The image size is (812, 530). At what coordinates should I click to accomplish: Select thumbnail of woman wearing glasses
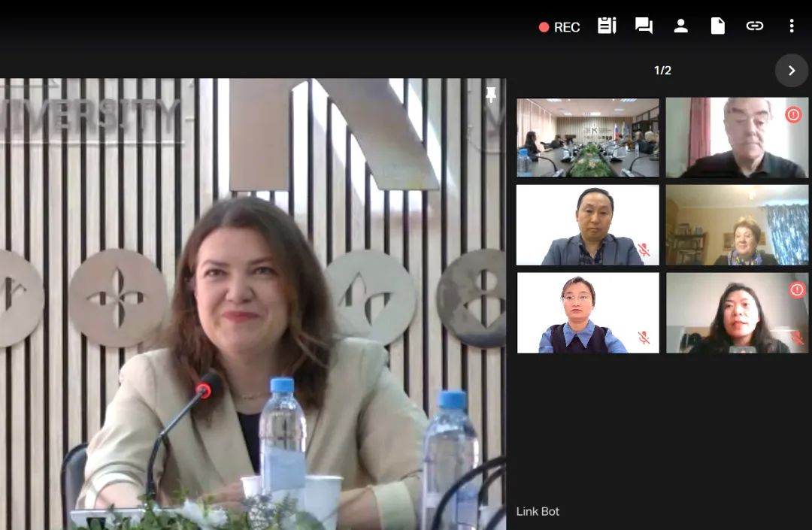[x=587, y=312]
